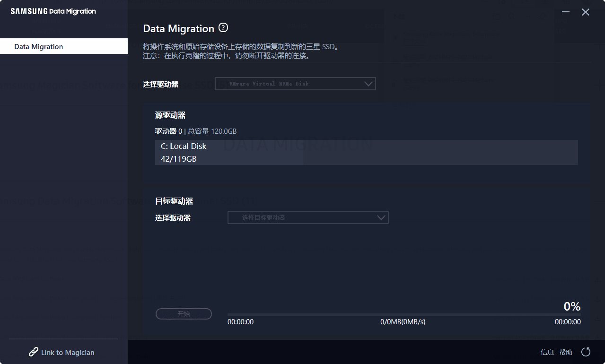The width and height of the screenshot is (605, 364).
Task: Click the Samsung Data Migration logo
Action: pos(53,11)
